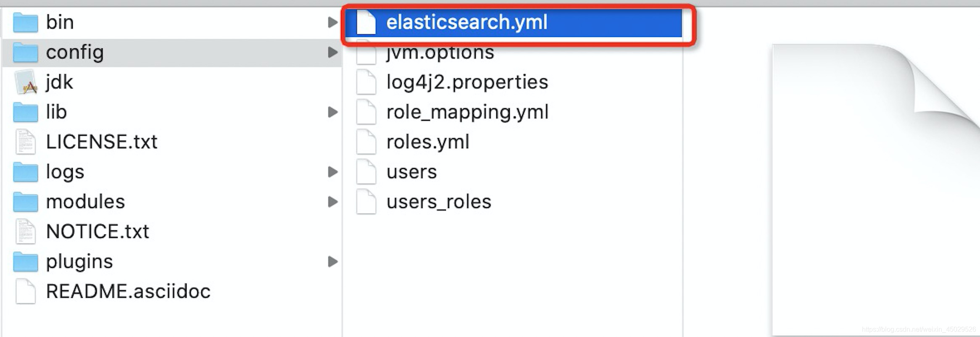Select the modules folder name

click(x=86, y=202)
